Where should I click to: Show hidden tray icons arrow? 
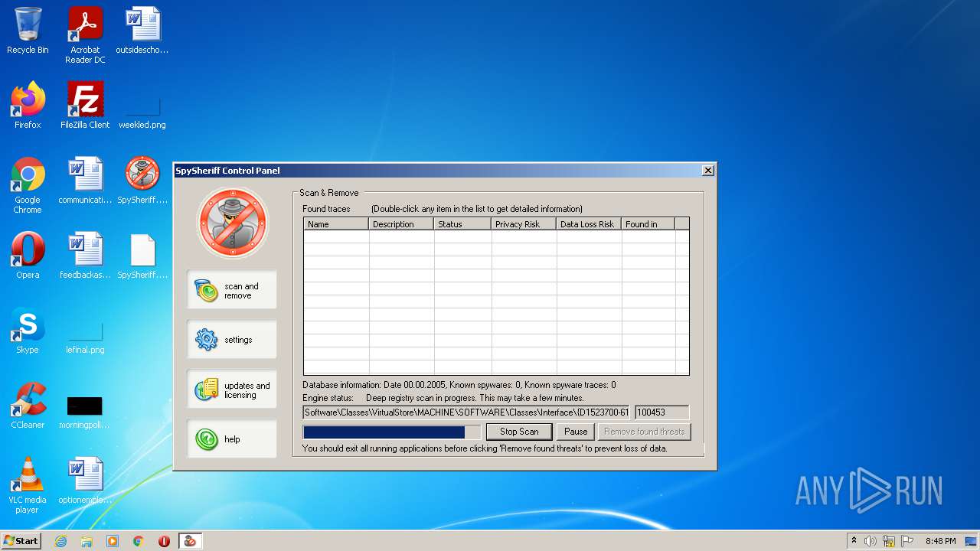[854, 540]
